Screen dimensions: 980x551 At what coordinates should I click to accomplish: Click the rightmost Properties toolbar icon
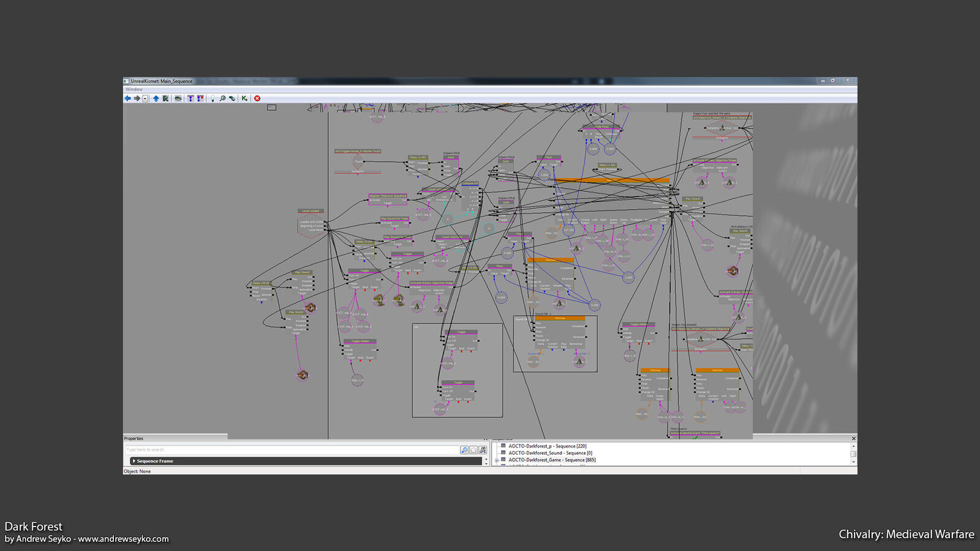tap(483, 450)
